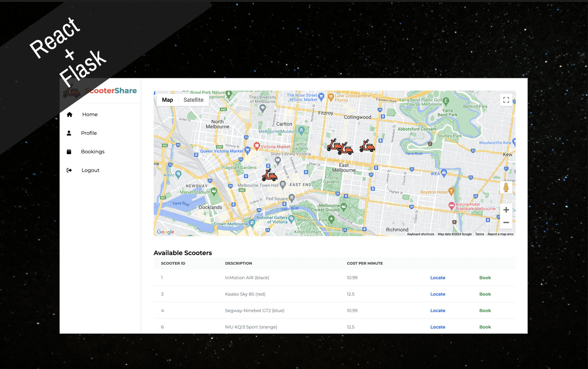Locate the Segway-Ninebot GT2 (blue) scooter
This screenshot has height=369, width=588.
click(x=437, y=311)
